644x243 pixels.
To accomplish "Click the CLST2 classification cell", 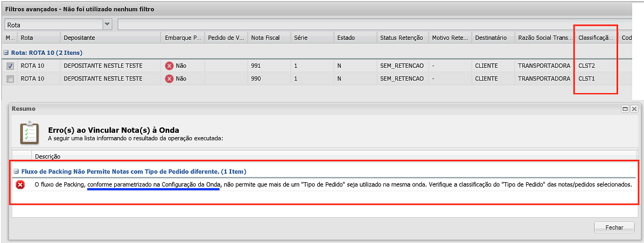I will pos(597,66).
